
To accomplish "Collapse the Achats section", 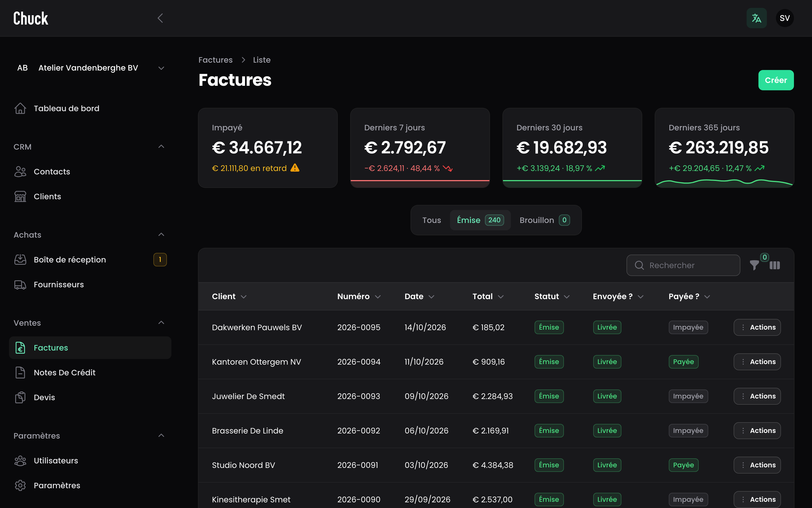I will [x=161, y=235].
